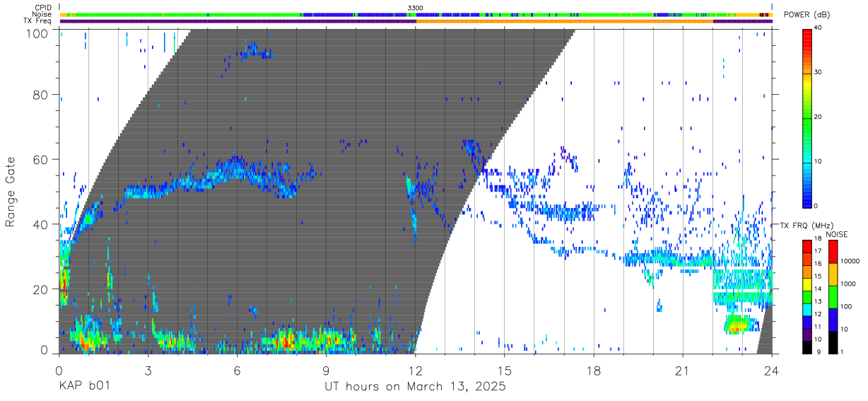Image resolution: width=868 pixels, height=401 pixels.
Task: Click the noise colorbar
Action: 833,296
